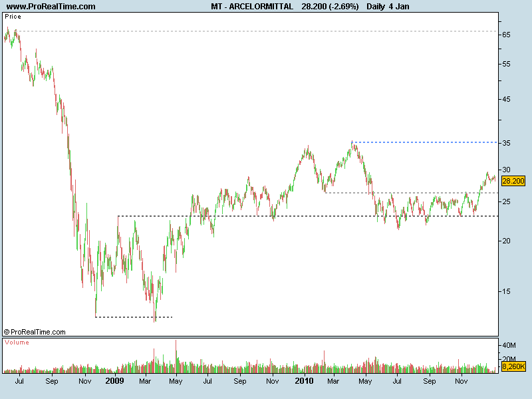Click the © ProRealTime.com copyright text
Image resolution: width=532 pixels, height=399 pixels.
(35, 332)
